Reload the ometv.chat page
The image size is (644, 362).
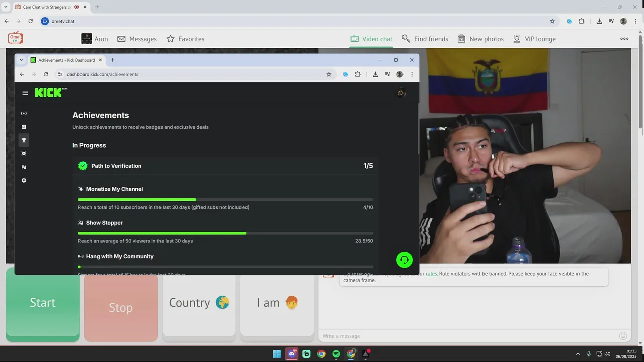pos(30,21)
